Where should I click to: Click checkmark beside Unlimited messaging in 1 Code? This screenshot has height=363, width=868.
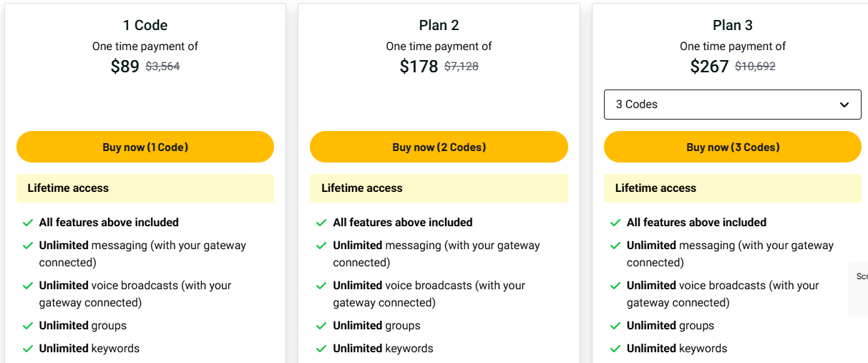pos(28,246)
